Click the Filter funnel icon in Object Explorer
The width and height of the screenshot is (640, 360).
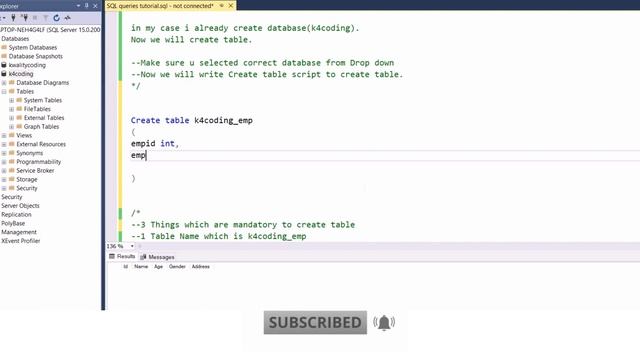pos(46,18)
